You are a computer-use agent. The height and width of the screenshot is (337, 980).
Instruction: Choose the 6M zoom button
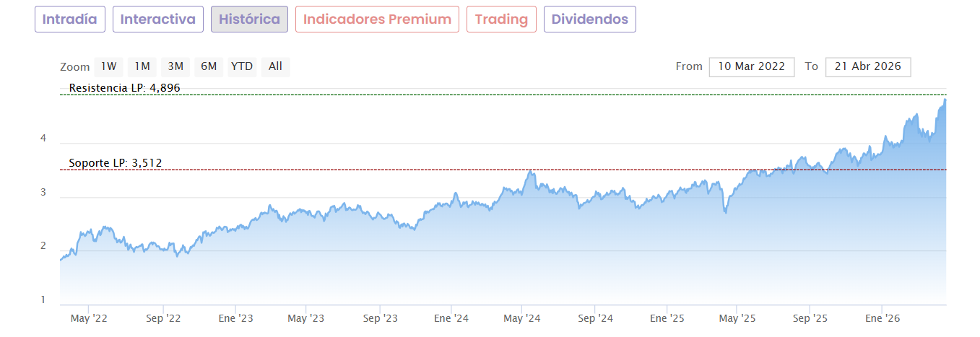pyautogui.click(x=209, y=67)
